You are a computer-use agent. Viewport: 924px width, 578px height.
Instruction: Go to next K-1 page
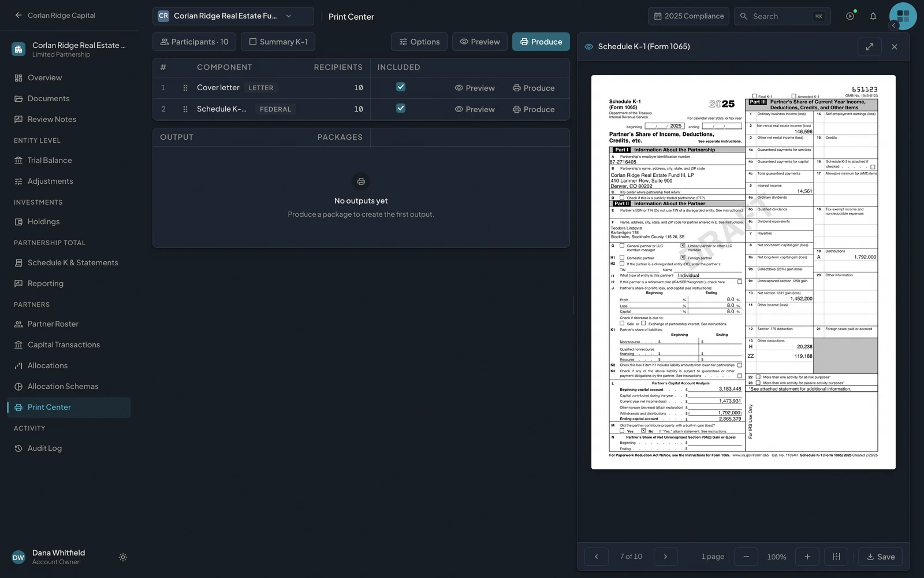(x=665, y=557)
